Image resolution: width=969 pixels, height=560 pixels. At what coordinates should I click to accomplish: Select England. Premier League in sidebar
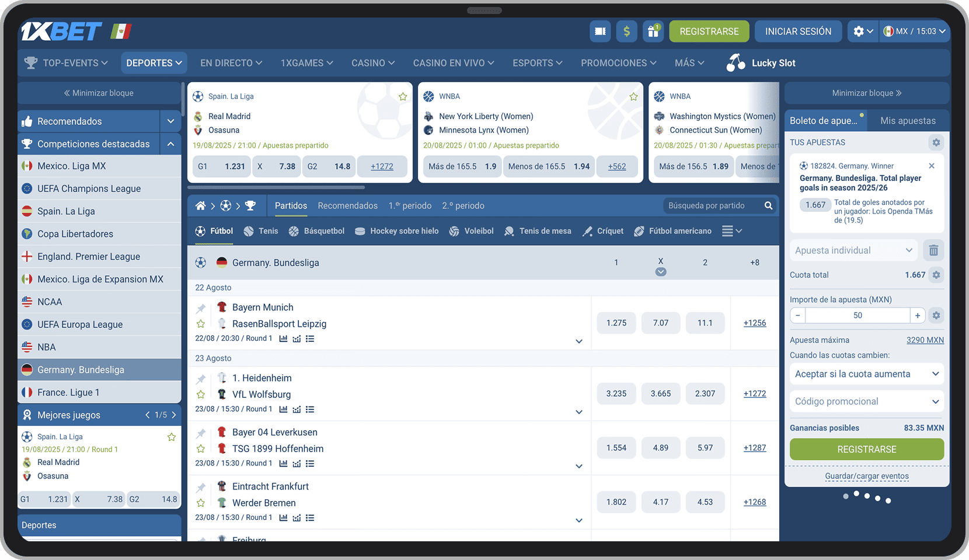[x=99, y=257]
